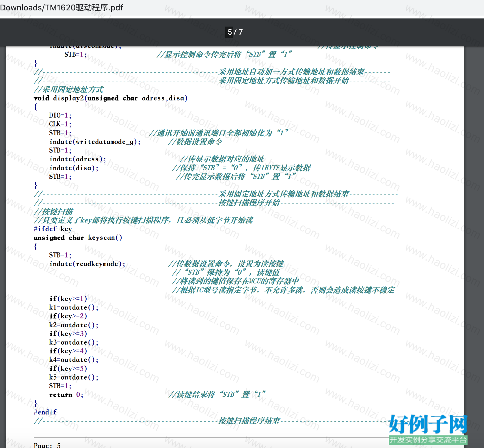This screenshot has height=448, width=484.
Task: Click the line 'void display2(unsigned char adress,disa)'
Action: click(111, 98)
